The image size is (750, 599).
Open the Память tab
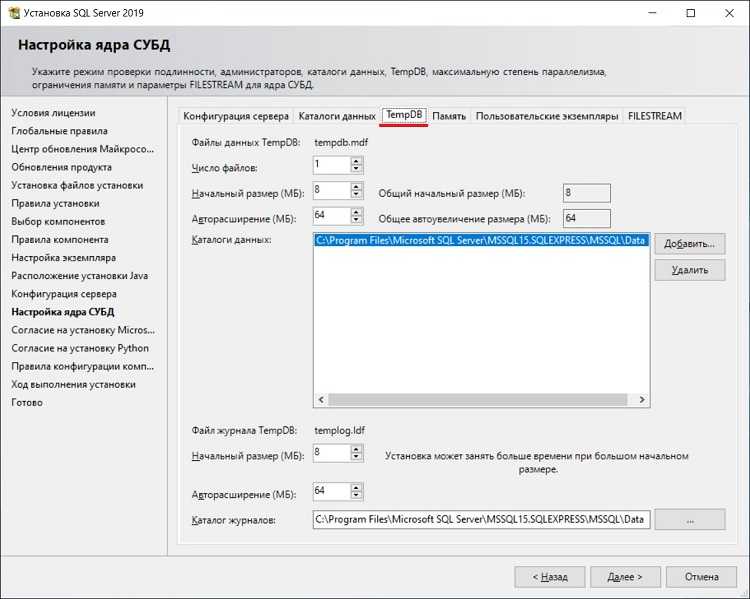coord(449,116)
